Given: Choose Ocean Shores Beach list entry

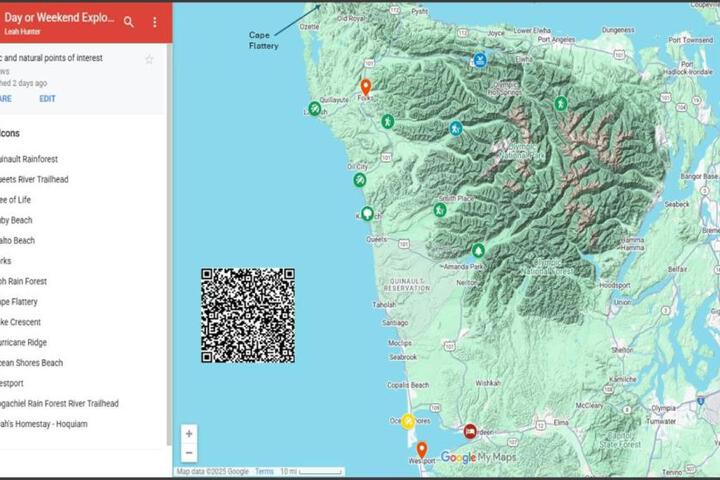Looking at the screenshot, I should tap(31, 363).
